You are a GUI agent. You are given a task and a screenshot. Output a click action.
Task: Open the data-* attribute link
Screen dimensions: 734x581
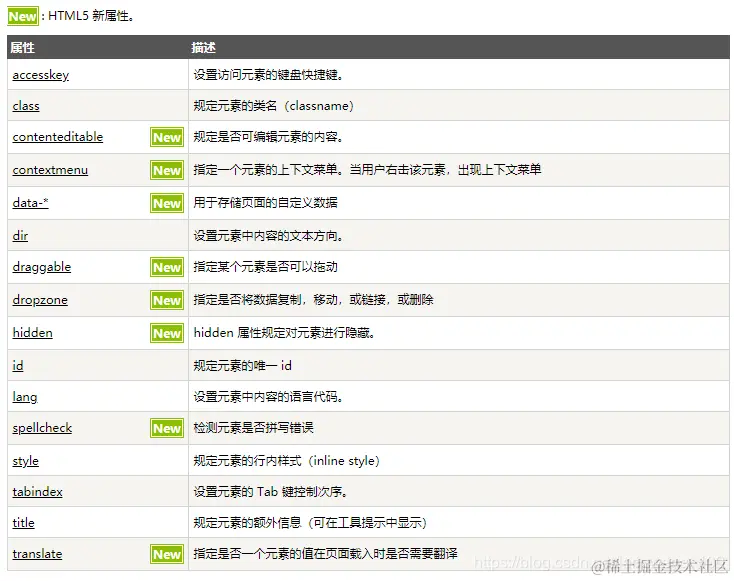point(30,203)
